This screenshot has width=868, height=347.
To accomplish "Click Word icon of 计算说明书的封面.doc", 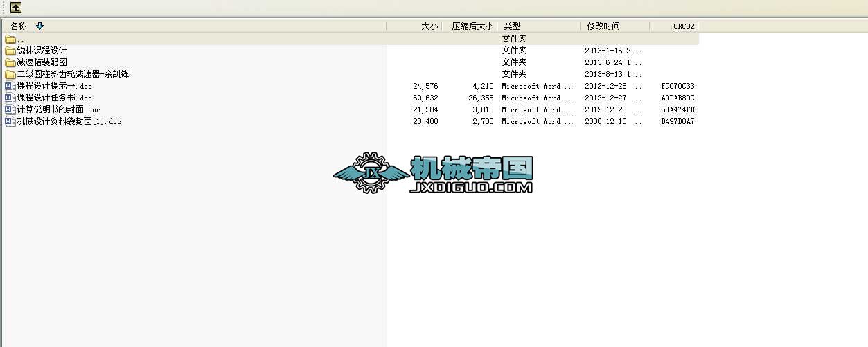I will point(10,109).
